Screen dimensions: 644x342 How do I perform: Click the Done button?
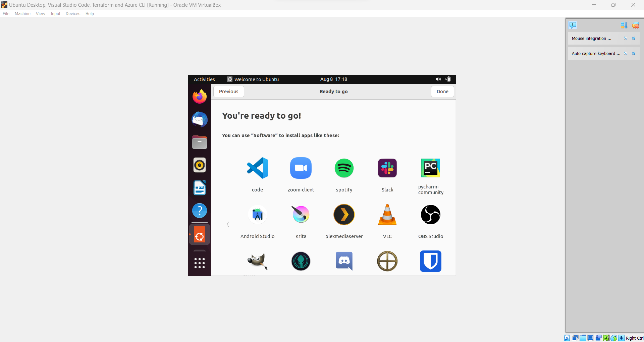tap(442, 92)
